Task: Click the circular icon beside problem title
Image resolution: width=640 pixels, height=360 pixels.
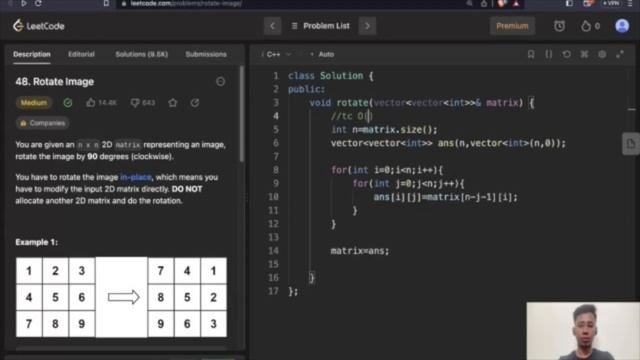Action: coord(220,82)
